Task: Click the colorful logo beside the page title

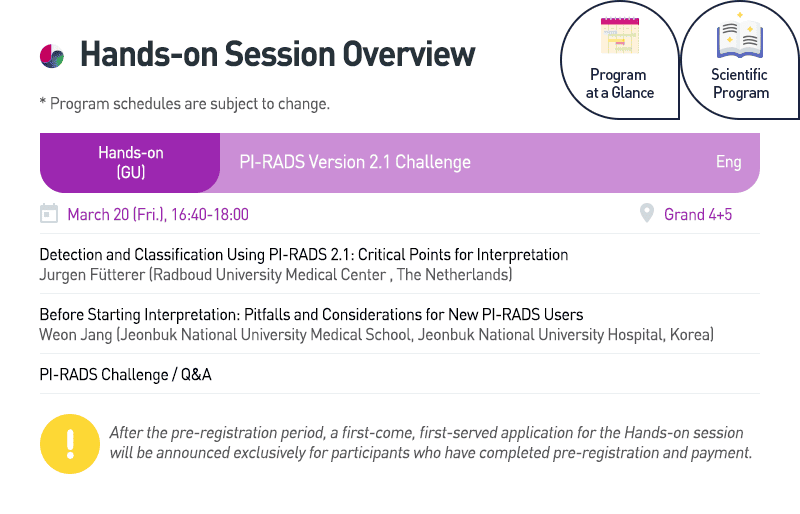Action: coord(52,56)
